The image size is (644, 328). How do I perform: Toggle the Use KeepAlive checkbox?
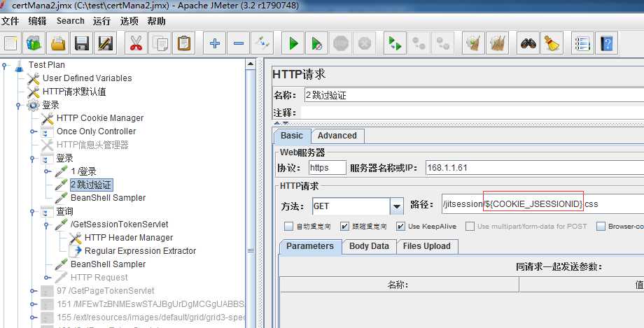point(400,226)
